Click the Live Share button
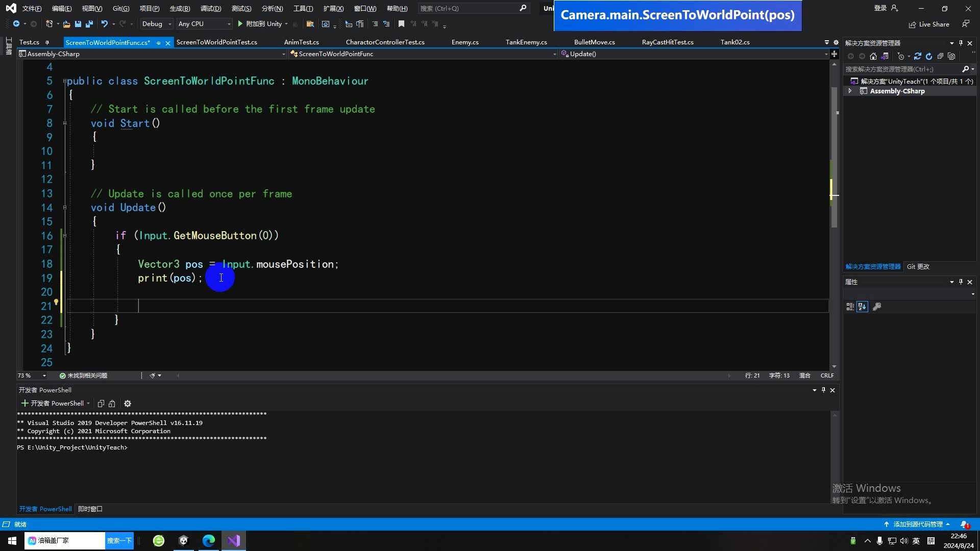Image resolution: width=980 pixels, height=551 pixels. coord(929,24)
